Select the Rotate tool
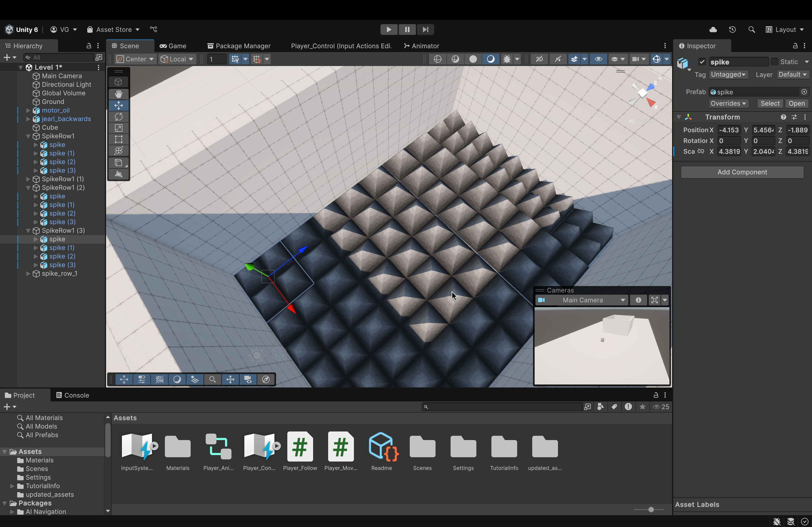812x527 pixels. pos(118,116)
